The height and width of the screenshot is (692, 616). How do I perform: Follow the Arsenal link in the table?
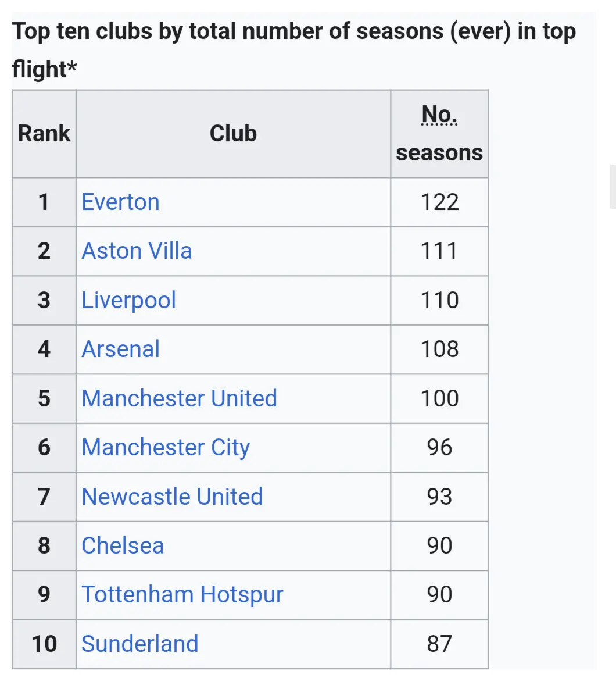[120, 349]
